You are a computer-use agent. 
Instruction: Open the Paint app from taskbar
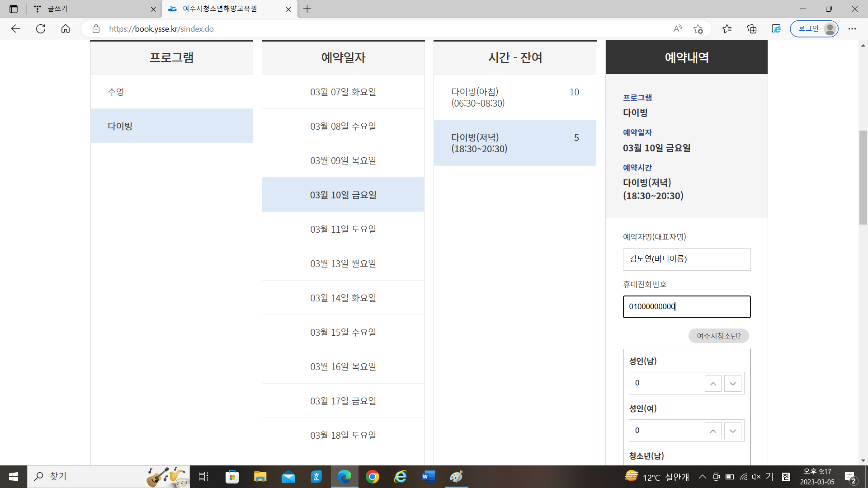coord(456,477)
